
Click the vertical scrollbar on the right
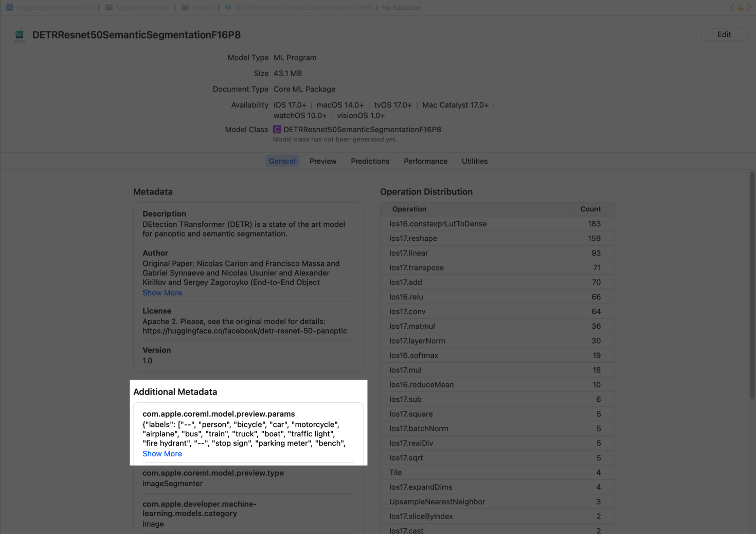(x=752, y=286)
